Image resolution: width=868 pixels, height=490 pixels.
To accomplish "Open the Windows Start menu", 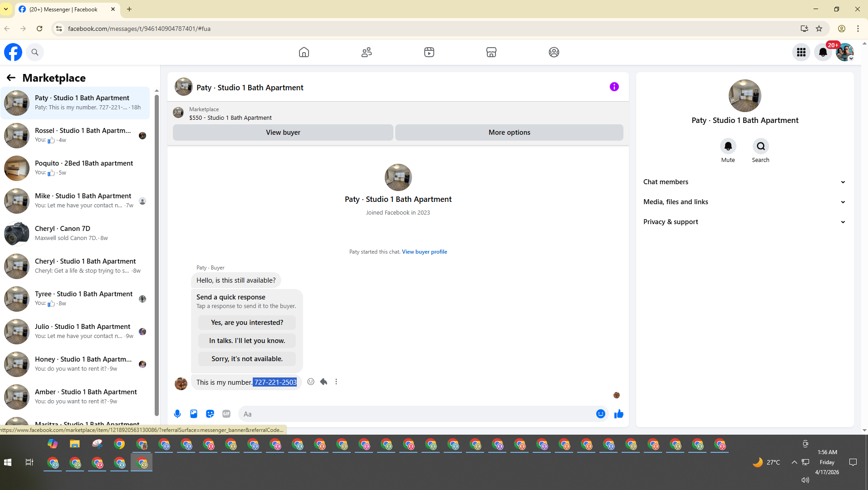I will click(x=8, y=462).
